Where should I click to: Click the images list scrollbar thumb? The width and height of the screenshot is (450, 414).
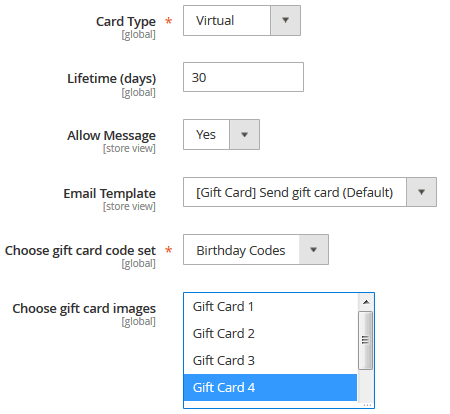(x=365, y=340)
